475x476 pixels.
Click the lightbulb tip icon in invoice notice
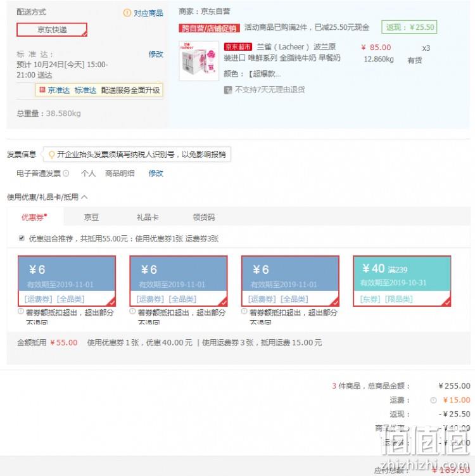[51, 155]
